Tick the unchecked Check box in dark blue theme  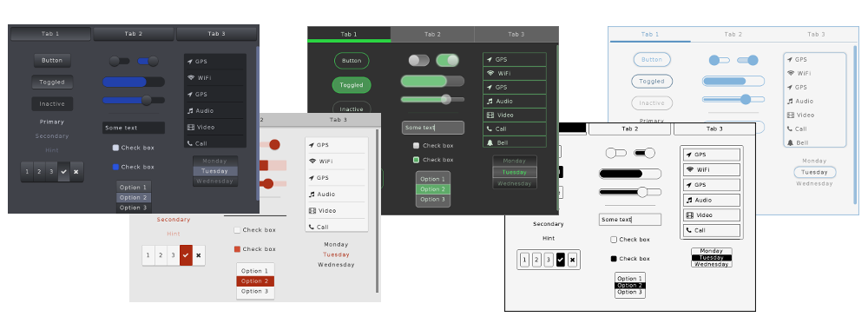(115, 148)
